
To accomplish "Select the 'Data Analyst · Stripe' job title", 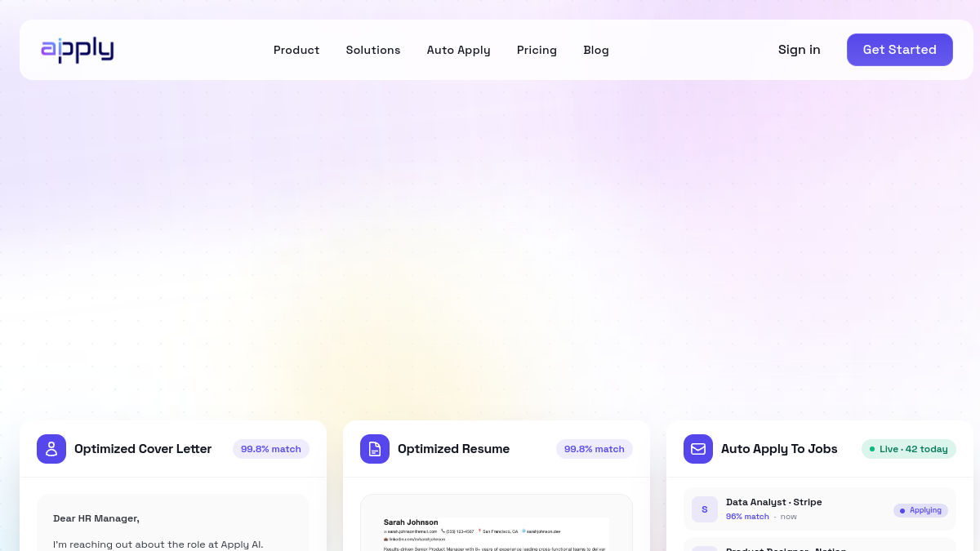I will tap(774, 502).
